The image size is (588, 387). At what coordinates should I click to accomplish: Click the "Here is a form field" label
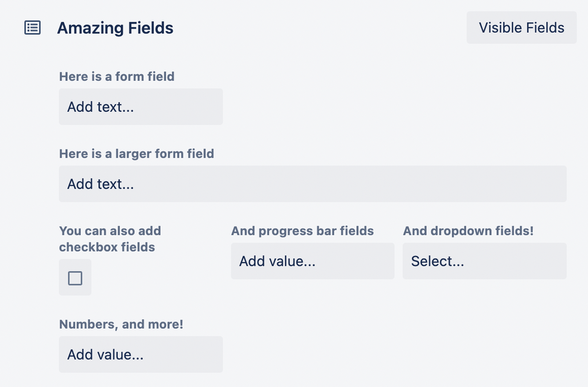(x=117, y=77)
